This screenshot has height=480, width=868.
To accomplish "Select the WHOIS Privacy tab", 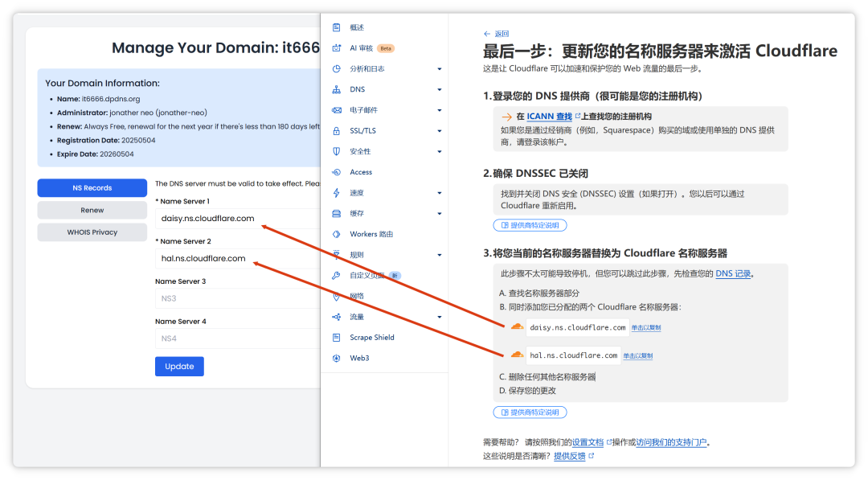I will [92, 232].
